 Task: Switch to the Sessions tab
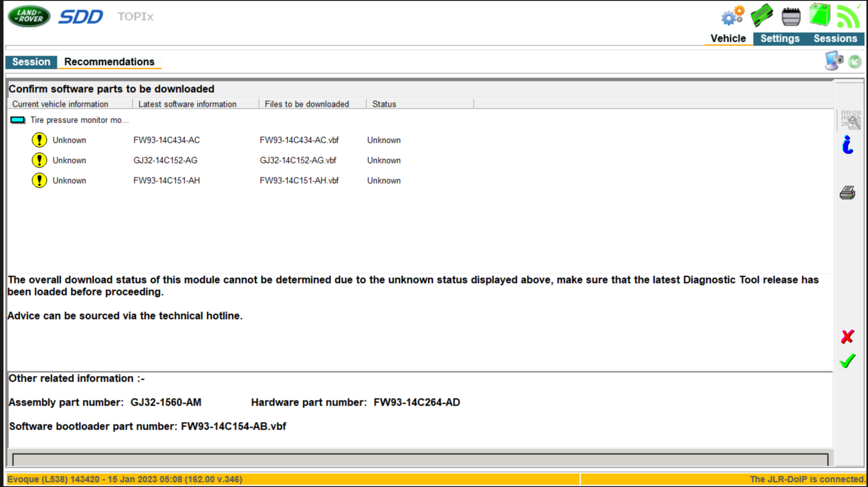835,39
